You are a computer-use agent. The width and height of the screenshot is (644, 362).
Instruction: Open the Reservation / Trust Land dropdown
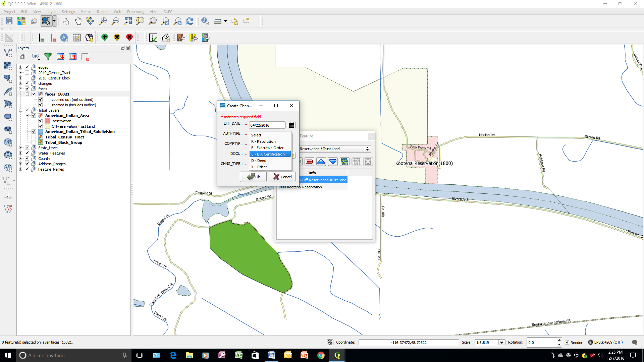(x=368, y=149)
